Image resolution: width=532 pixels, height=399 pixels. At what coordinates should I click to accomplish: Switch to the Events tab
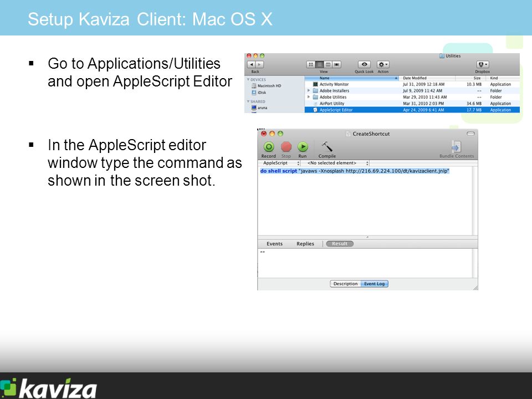(x=274, y=244)
